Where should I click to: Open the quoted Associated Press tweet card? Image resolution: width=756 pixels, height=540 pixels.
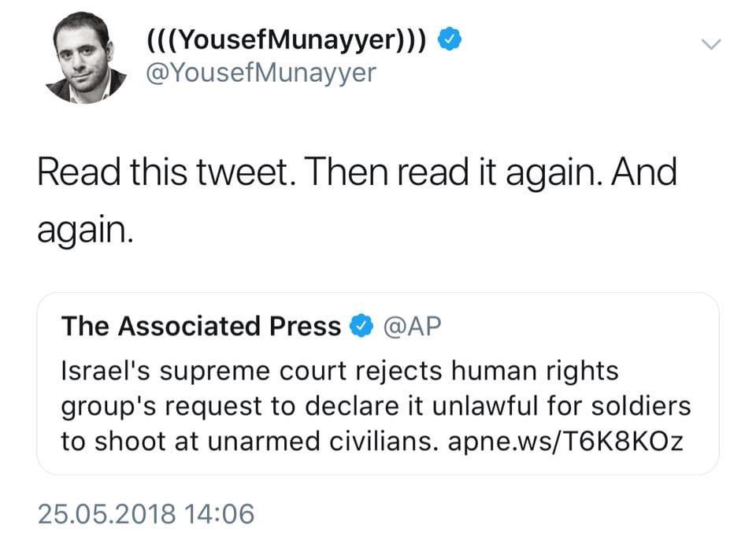(x=378, y=383)
